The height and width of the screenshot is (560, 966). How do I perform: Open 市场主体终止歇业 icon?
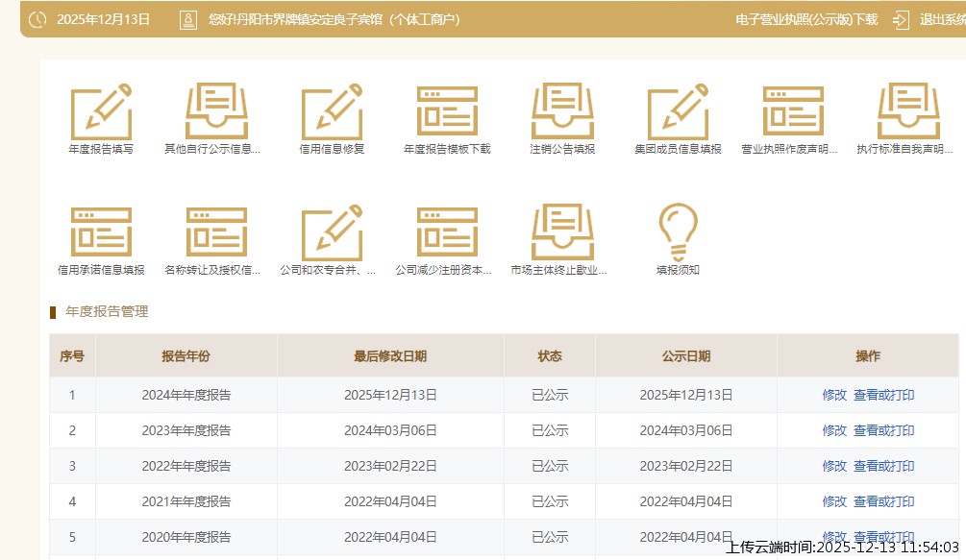click(x=562, y=232)
